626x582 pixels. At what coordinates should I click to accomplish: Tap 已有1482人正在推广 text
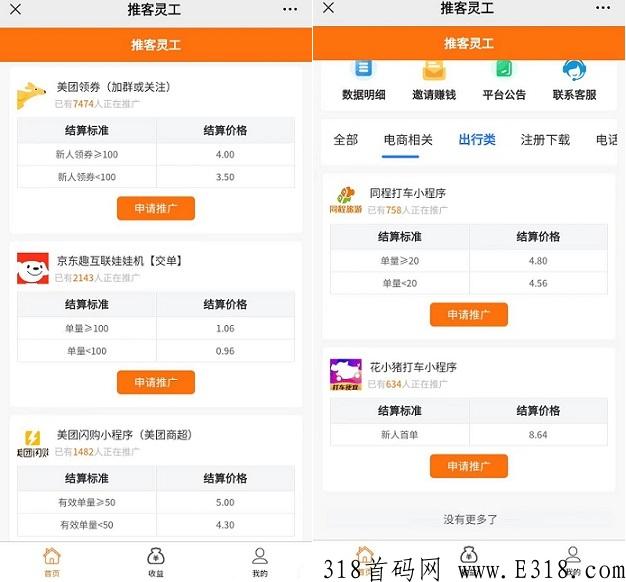(x=97, y=452)
